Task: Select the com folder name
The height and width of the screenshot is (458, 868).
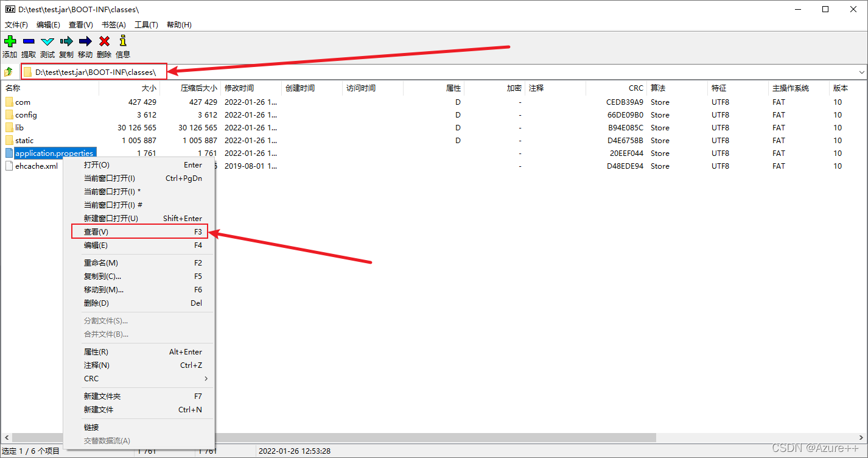Action: [23, 102]
